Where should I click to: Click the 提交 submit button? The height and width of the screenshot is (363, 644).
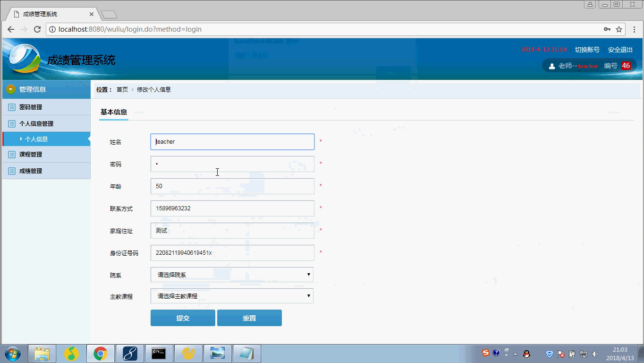coord(183,318)
